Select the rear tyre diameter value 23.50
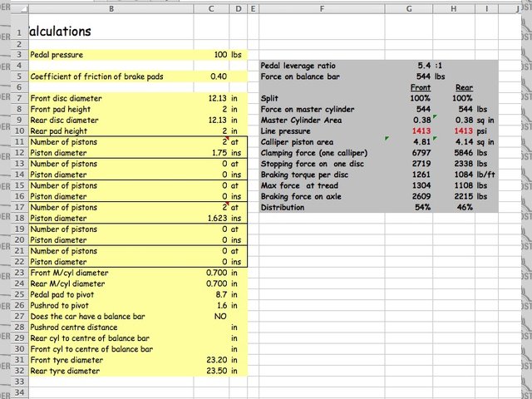Image resolution: width=532 pixels, height=399 pixels. [x=215, y=371]
